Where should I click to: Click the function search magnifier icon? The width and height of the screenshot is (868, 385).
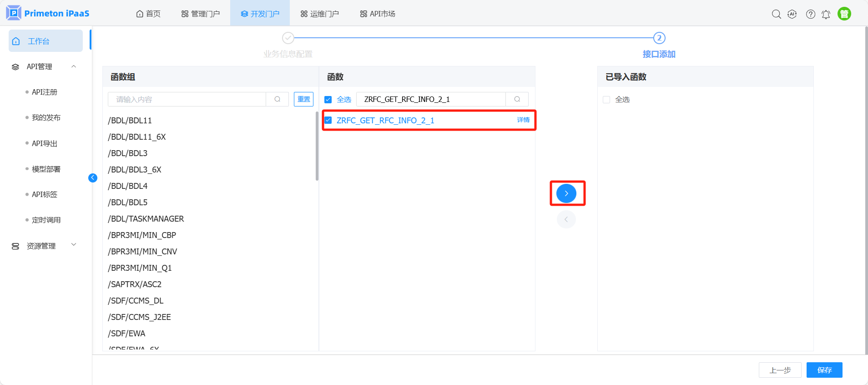point(517,99)
